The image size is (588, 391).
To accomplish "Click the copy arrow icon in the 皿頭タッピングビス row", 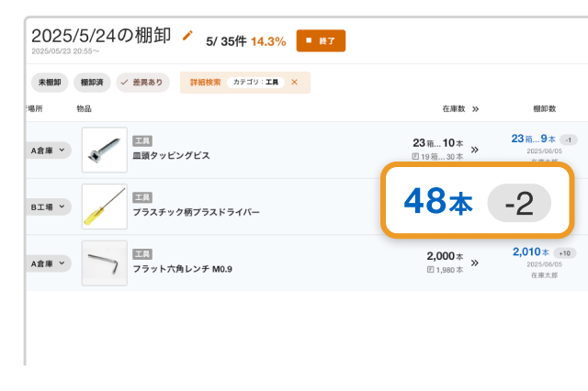I will (x=475, y=150).
